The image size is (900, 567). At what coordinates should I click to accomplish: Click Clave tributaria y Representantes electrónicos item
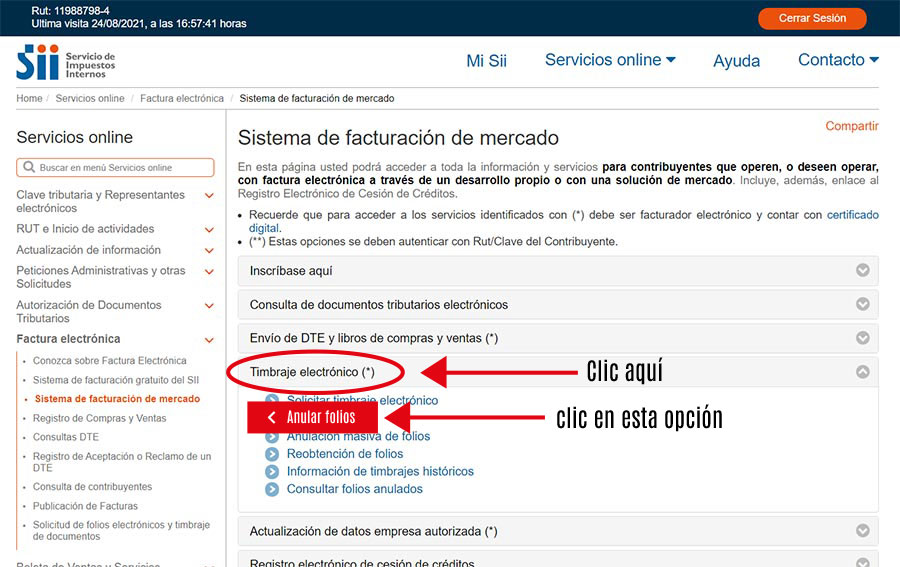(x=100, y=201)
